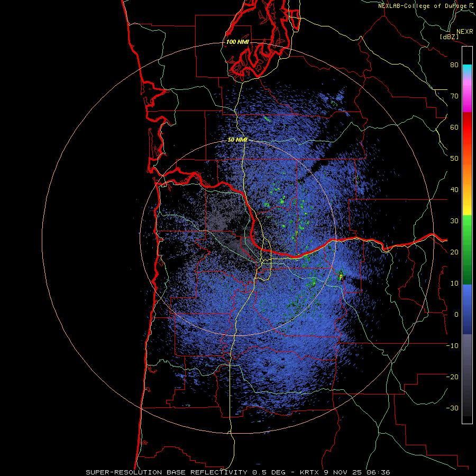The height and width of the screenshot is (476, 476).
Task: Click the -10 dBZ scale value
Action: (452, 346)
